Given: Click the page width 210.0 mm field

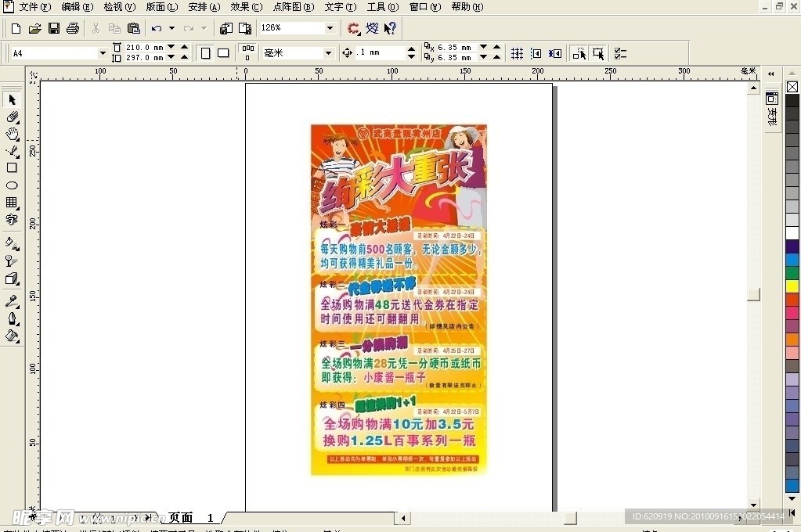Looking at the screenshot, I should (x=145, y=48).
